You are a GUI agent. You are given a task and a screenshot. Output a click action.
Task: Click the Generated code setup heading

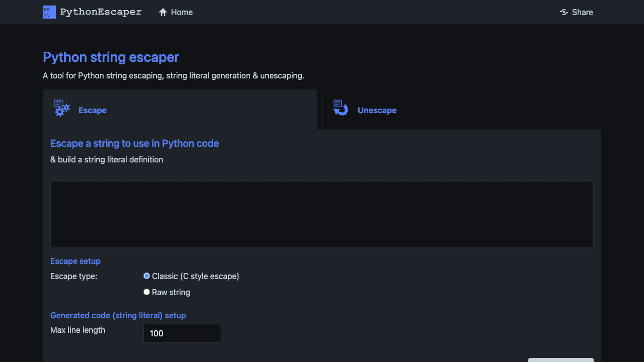point(118,315)
